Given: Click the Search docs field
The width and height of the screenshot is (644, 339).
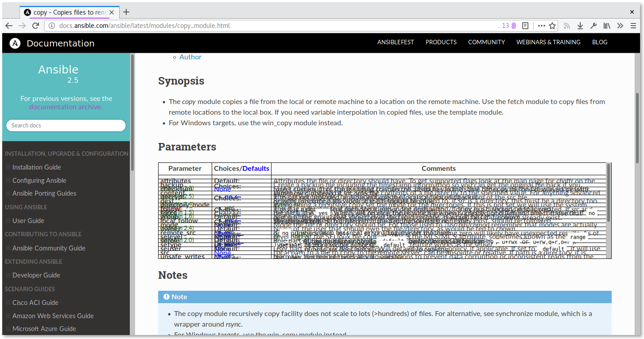Looking at the screenshot, I should 66,125.
